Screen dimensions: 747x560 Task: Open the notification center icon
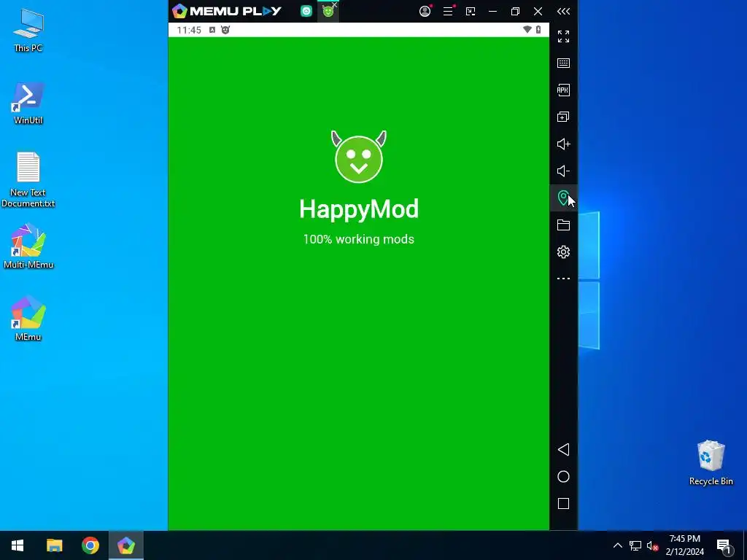(724, 545)
